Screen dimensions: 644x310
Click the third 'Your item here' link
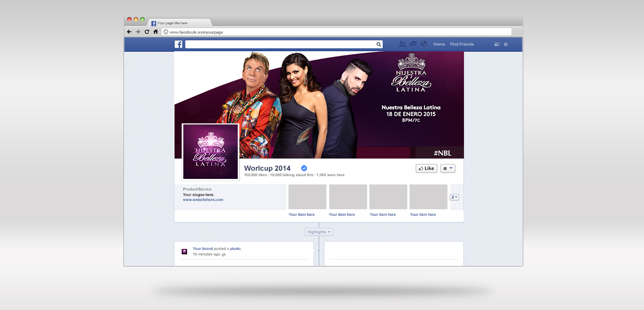click(383, 214)
